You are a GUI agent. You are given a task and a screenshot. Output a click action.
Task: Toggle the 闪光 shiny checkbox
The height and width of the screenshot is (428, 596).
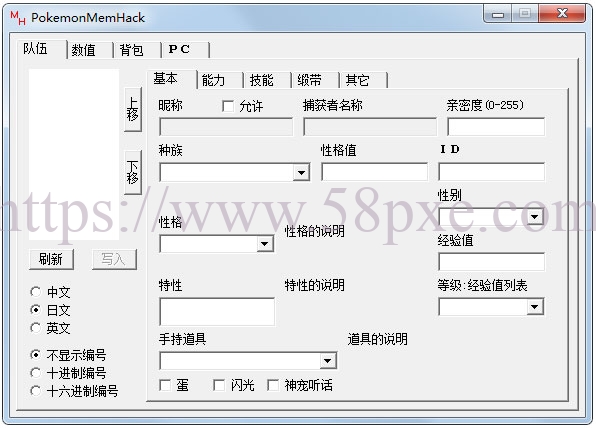point(219,385)
